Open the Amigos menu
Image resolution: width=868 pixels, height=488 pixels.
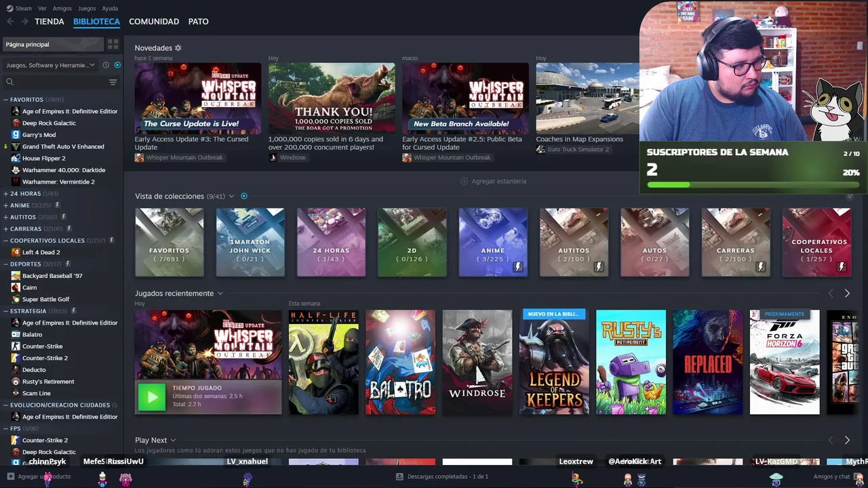point(62,8)
